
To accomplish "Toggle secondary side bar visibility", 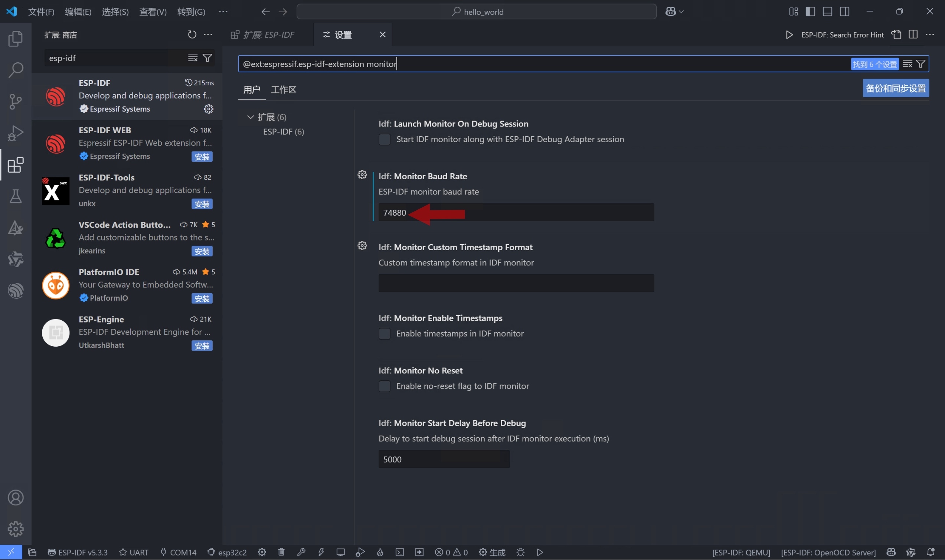I will tap(845, 12).
